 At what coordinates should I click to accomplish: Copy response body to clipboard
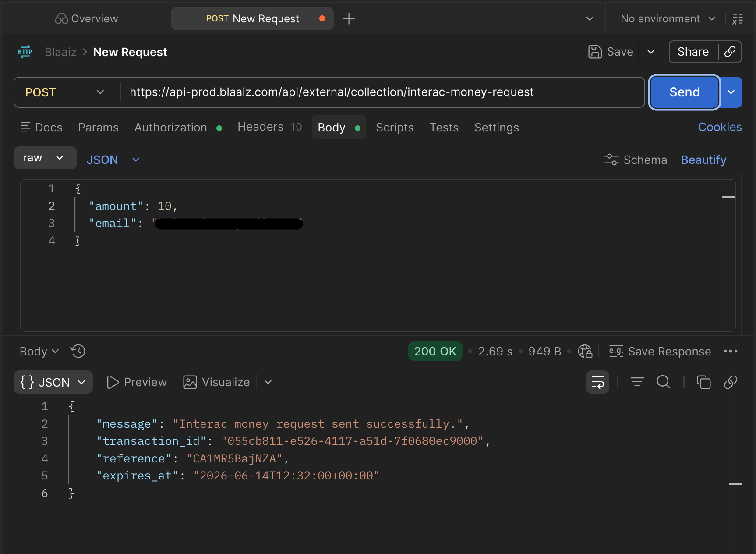[703, 382]
